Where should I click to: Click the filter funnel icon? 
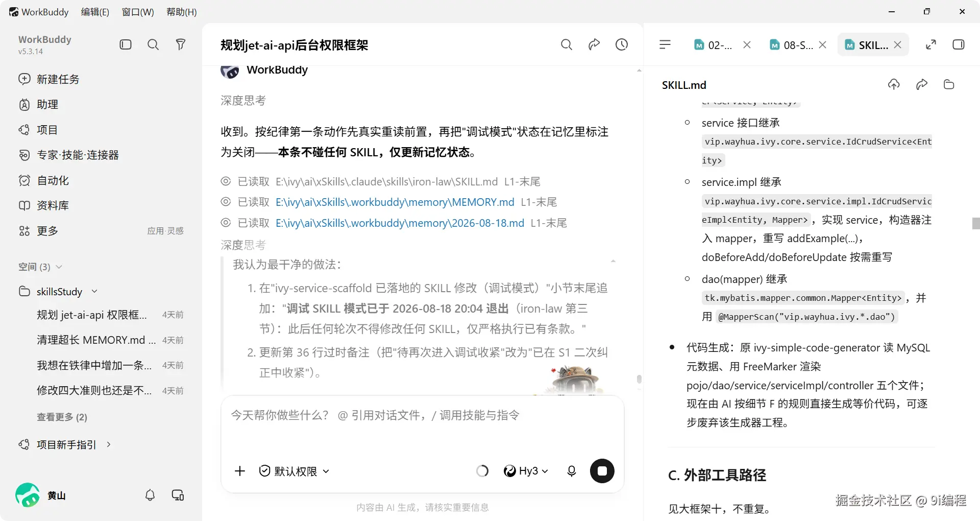(x=181, y=44)
